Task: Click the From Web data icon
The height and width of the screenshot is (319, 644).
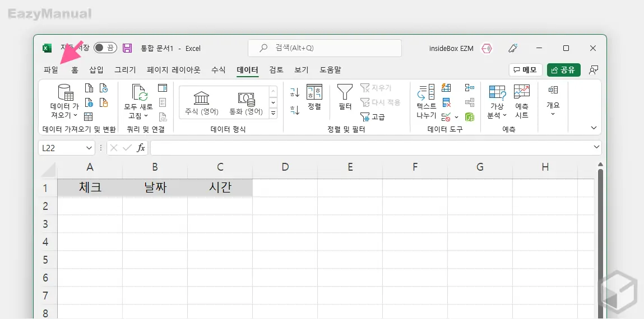Action: click(89, 102)
